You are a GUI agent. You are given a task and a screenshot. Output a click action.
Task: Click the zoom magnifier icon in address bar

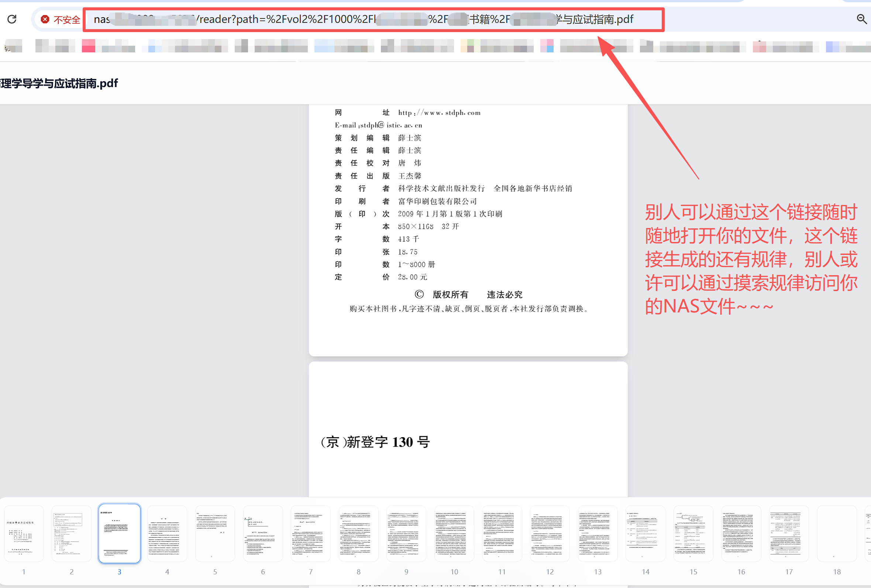pos(861,19)
